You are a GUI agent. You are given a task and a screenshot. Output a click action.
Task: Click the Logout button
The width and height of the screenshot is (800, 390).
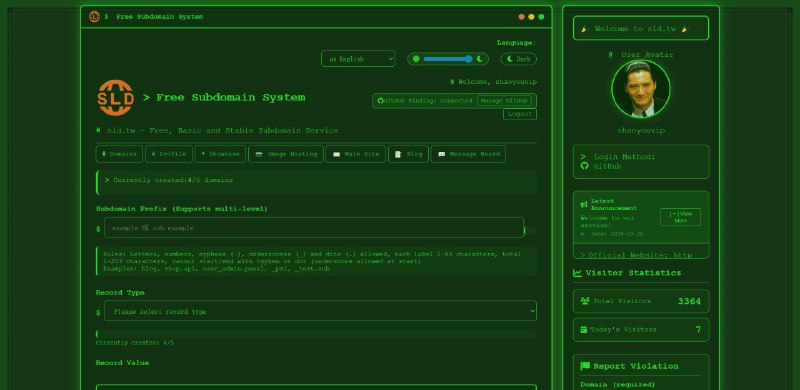pyautogui.click(x=520, y=114)
